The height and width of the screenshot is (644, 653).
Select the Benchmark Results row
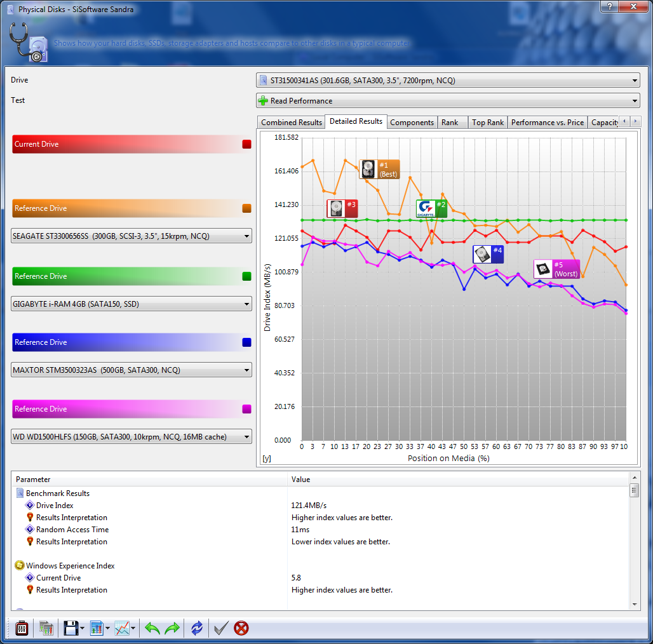[320, 493]
